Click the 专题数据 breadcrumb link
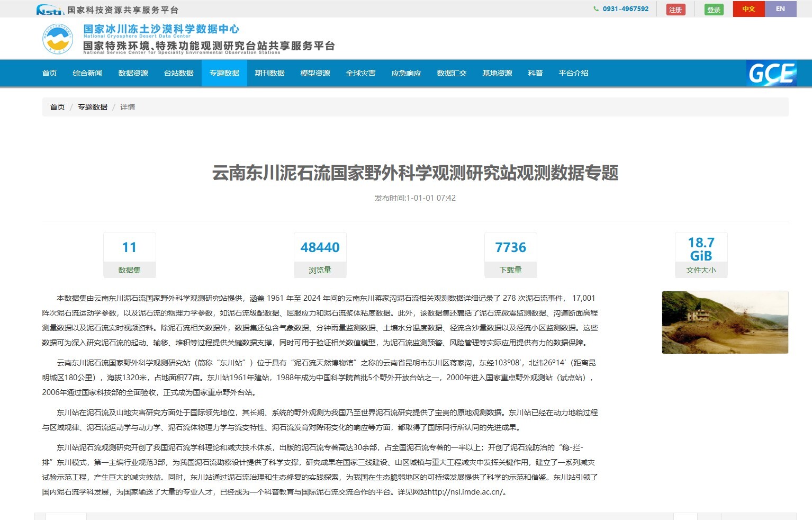The height and width of the screenshot is (520, 812). (93, 107)
